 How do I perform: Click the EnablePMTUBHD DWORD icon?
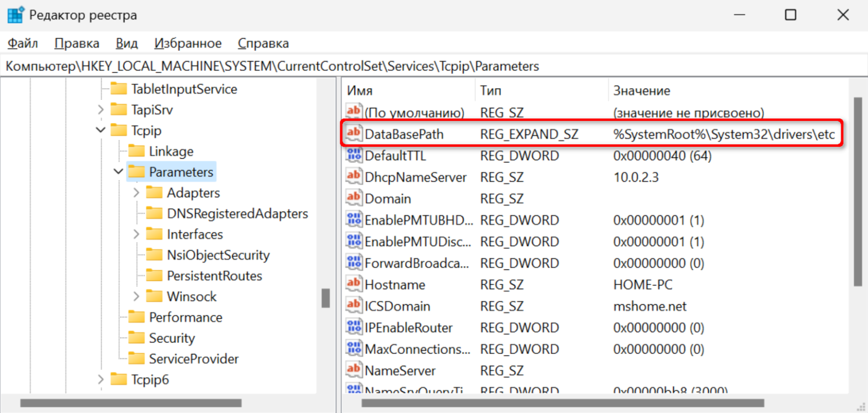(354, 219)
